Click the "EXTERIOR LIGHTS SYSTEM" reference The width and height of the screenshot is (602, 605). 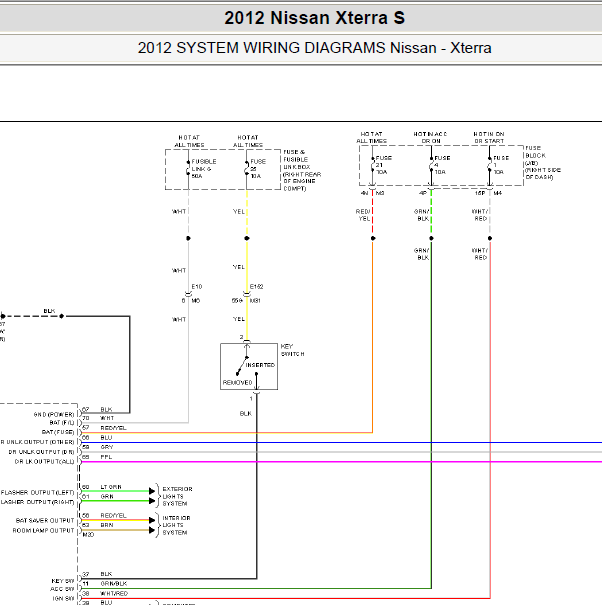click(x=178, y=496)
